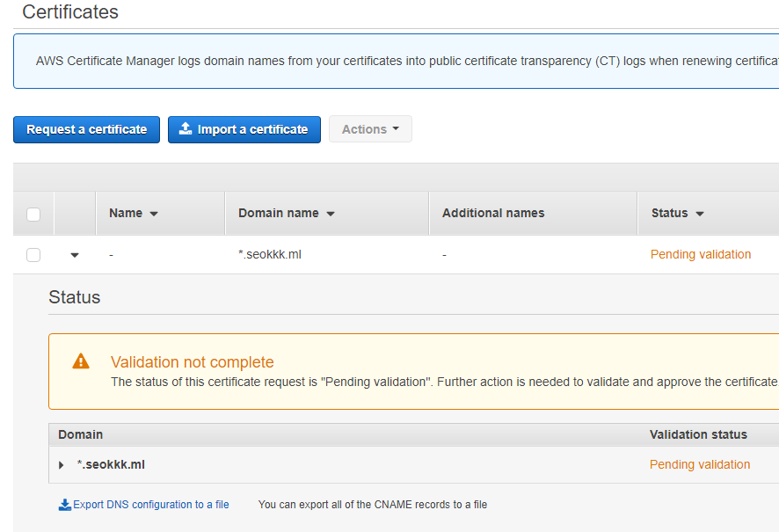Click Pending validation status in the certificate row
The width and height of the screenshot is (779, 532).
click(x=700, y=254)
